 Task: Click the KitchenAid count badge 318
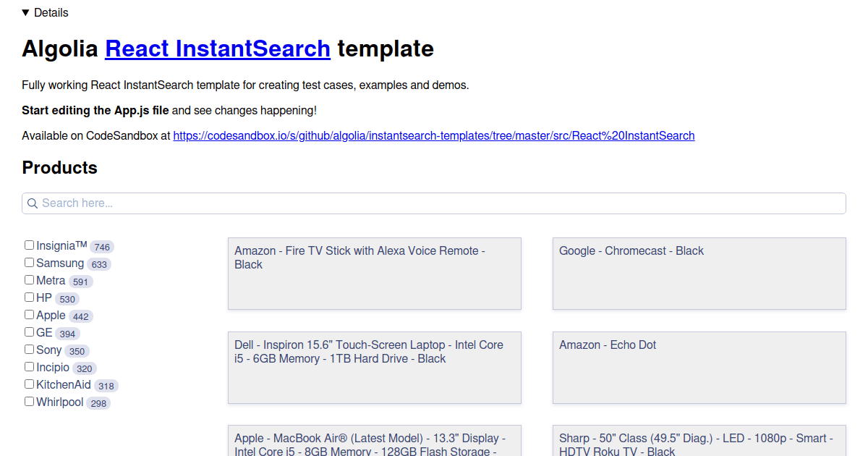coord(106,386)
